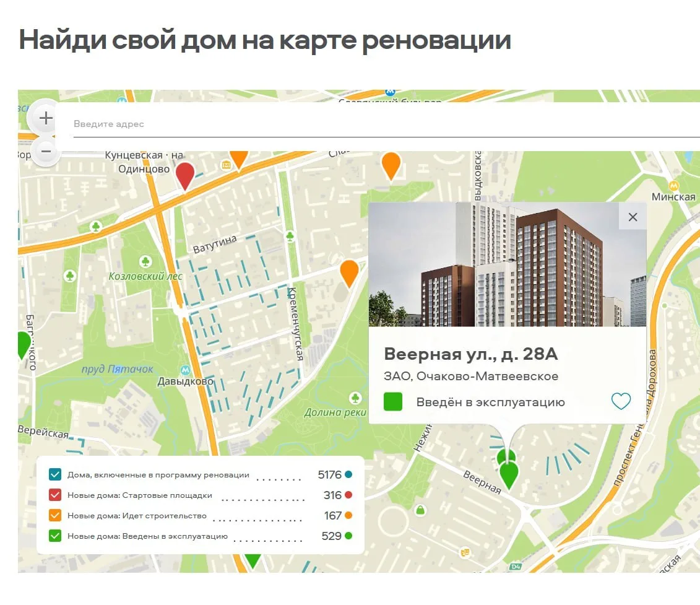The image size is (700, 605).
Task: Click the park tree icon on Кременчугская boulevard
Action: point(290,236)
